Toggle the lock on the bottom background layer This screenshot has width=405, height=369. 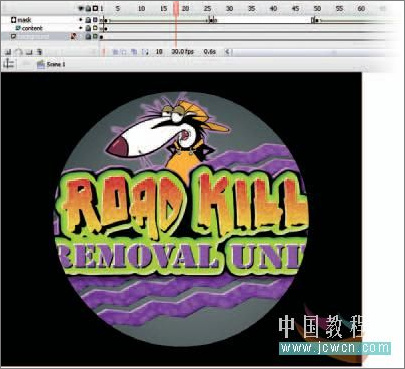click(x=88, y=37)
